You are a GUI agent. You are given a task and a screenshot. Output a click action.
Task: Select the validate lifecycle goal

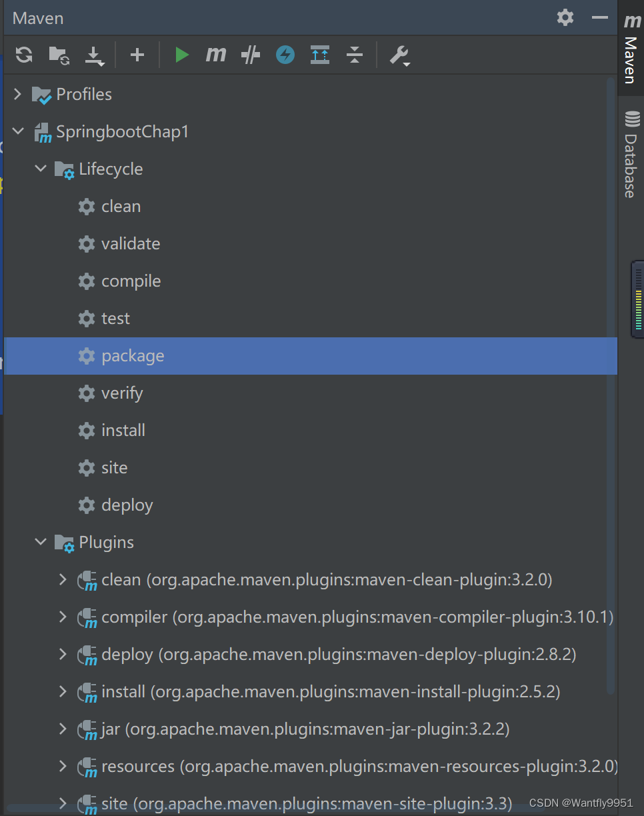(x=311, y=243)
